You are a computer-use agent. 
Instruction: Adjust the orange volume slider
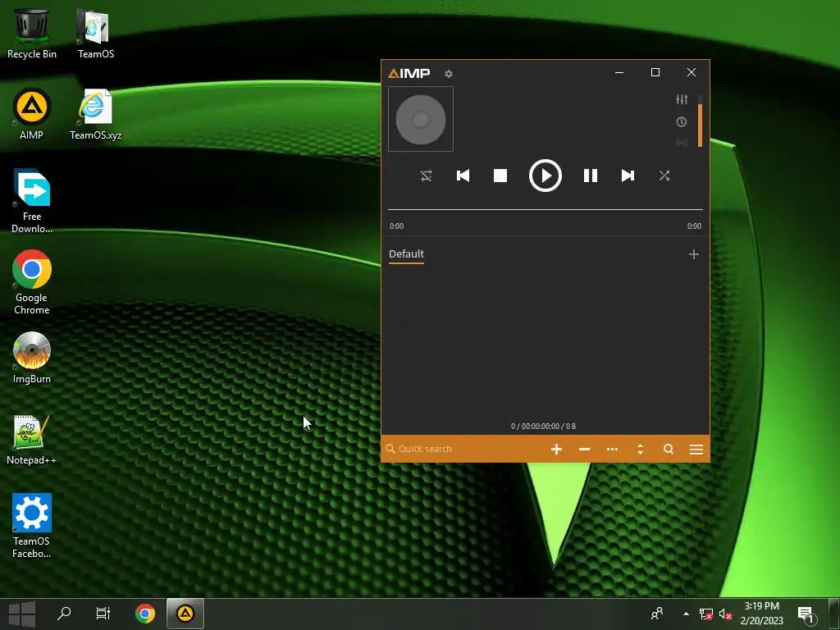click(700, 121)
